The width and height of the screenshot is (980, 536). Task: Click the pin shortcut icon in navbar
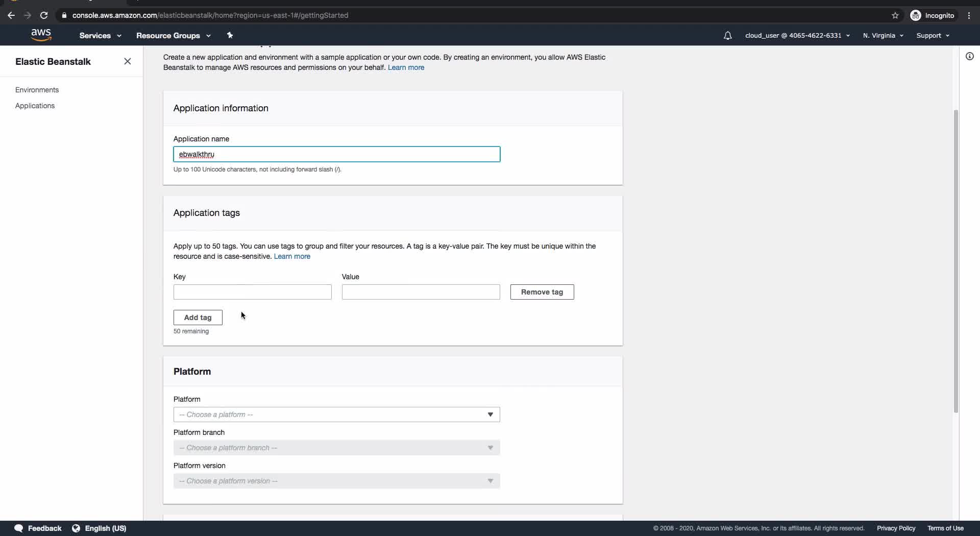click(230, 35)
